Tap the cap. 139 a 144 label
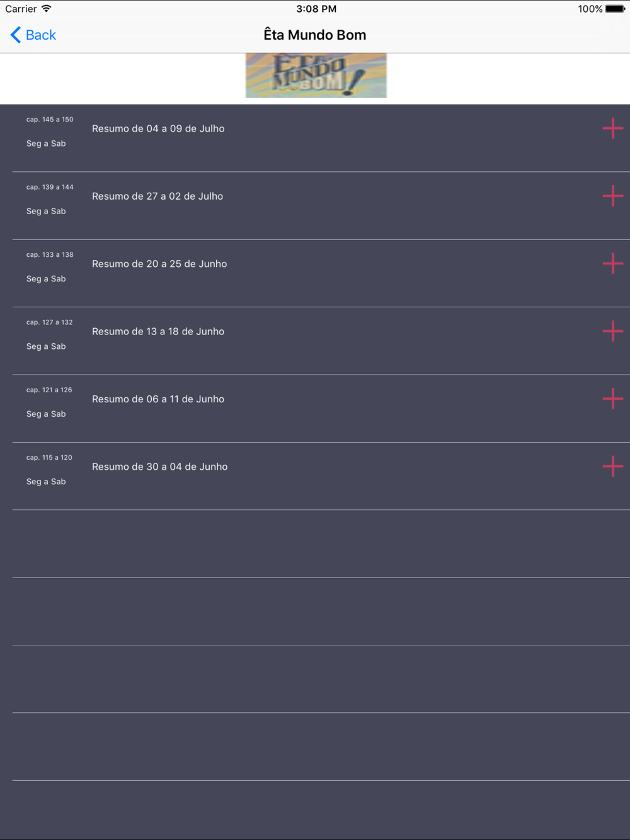This screenshot has height=840, width=630. click(x=50, y=187)
